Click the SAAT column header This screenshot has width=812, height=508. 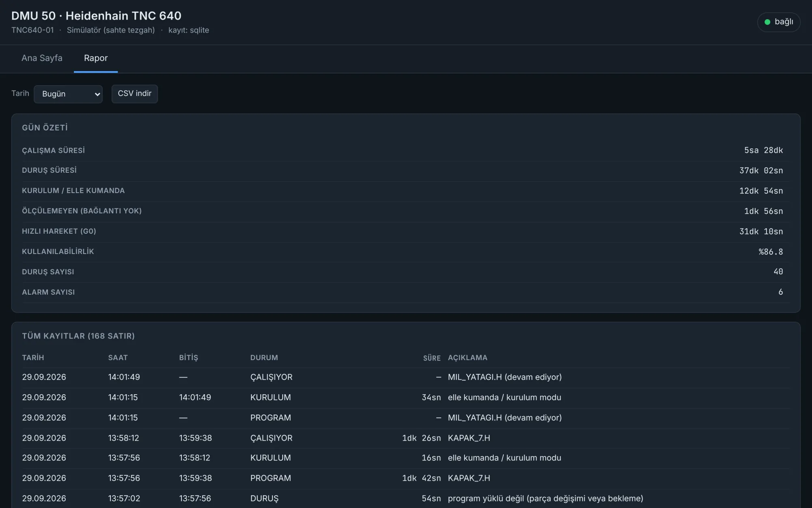click(118, 358)
